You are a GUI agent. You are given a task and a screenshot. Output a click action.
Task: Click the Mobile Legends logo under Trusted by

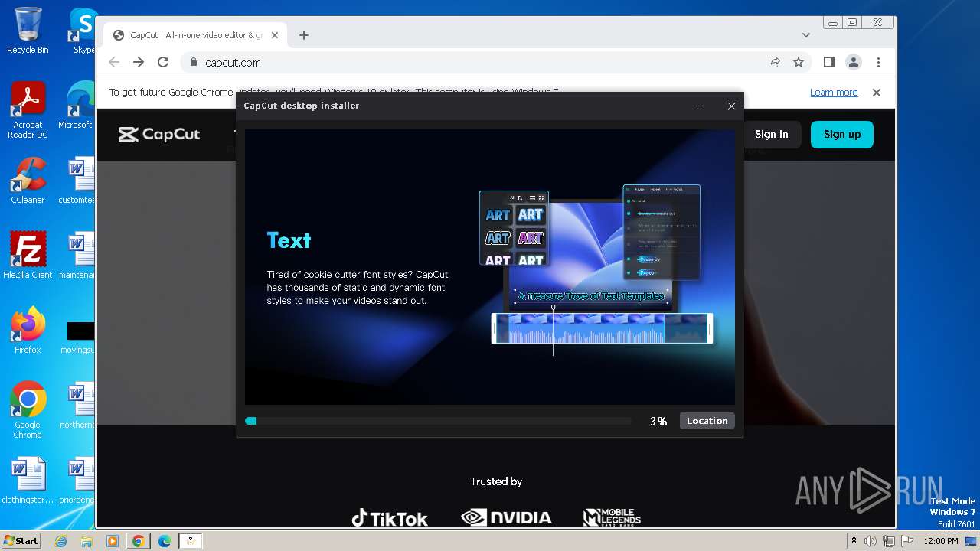point(612,518)
